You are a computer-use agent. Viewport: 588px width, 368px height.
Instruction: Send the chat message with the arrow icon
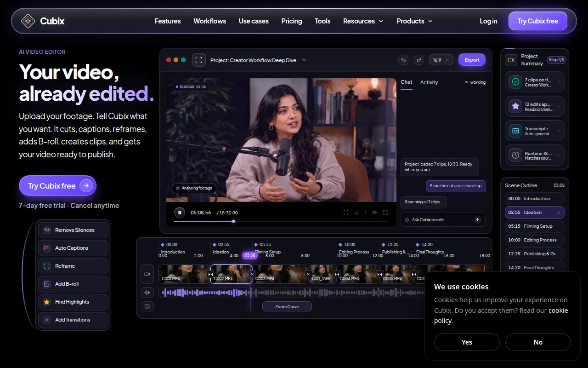[478, 220]
